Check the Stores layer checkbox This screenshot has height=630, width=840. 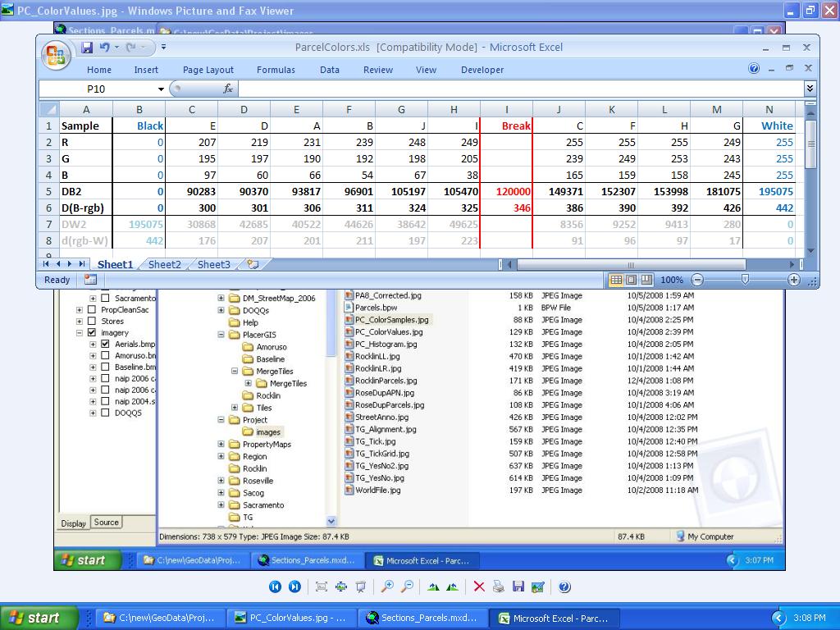pos(92,322)
